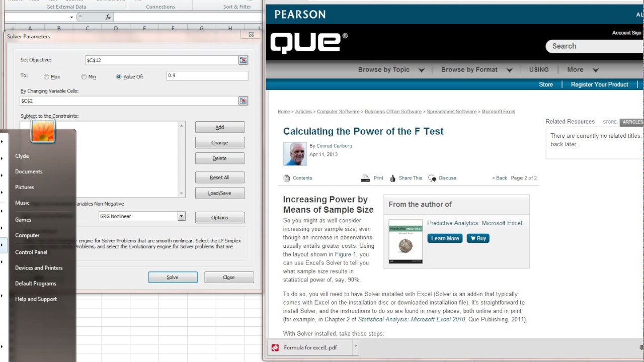Click the Value Of 0.9 field
Image resolution: width=644 pixels, height=362 pixels.
point(207,76)
